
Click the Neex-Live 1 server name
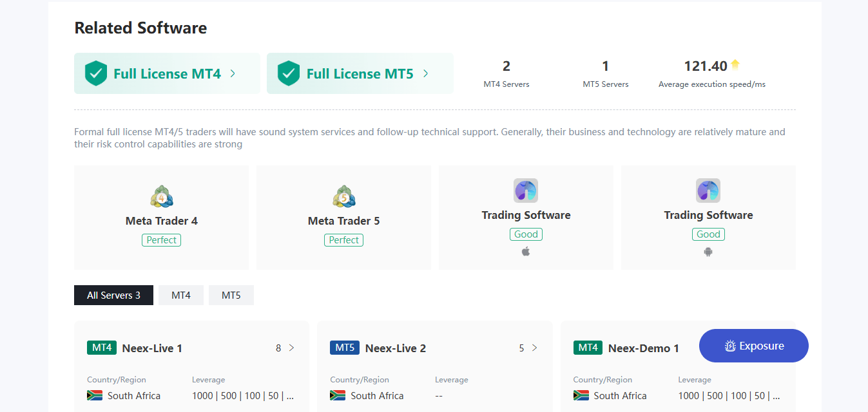tap(152, 348)
